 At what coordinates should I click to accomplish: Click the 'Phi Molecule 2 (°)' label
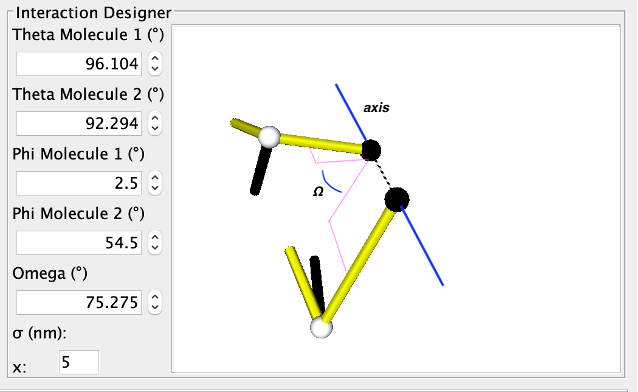tap(79, 213)
